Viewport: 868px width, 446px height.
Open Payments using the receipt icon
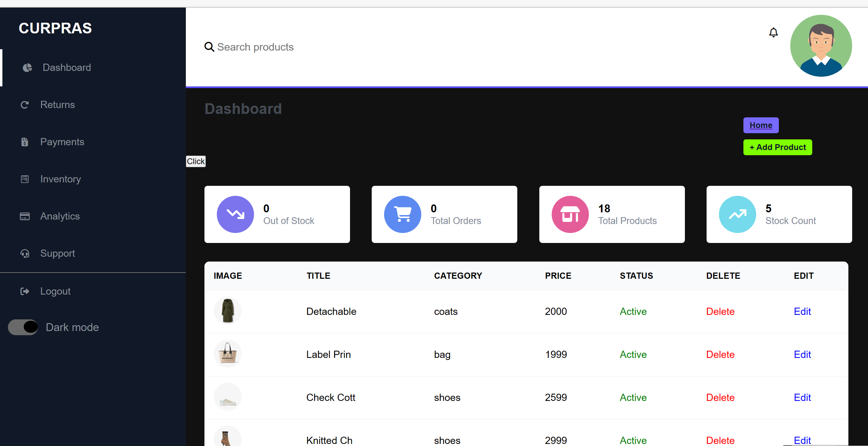click(24, 142)
